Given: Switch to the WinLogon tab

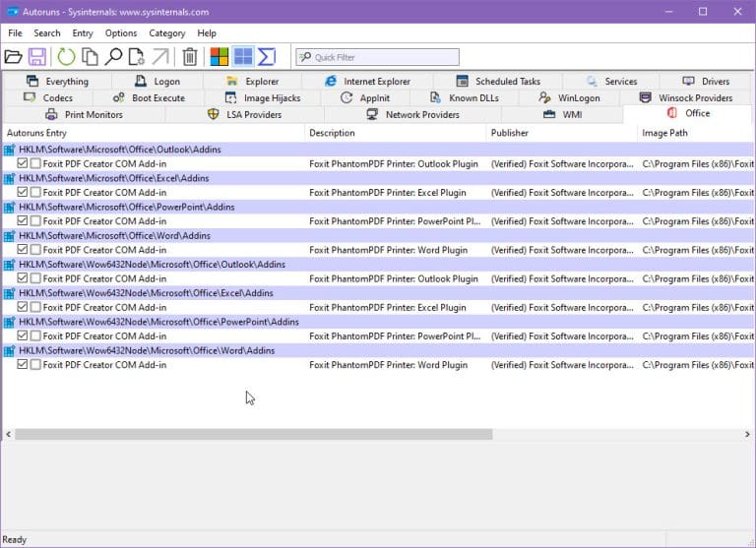Looking at the screenshot, I should [x=569, y=97].
